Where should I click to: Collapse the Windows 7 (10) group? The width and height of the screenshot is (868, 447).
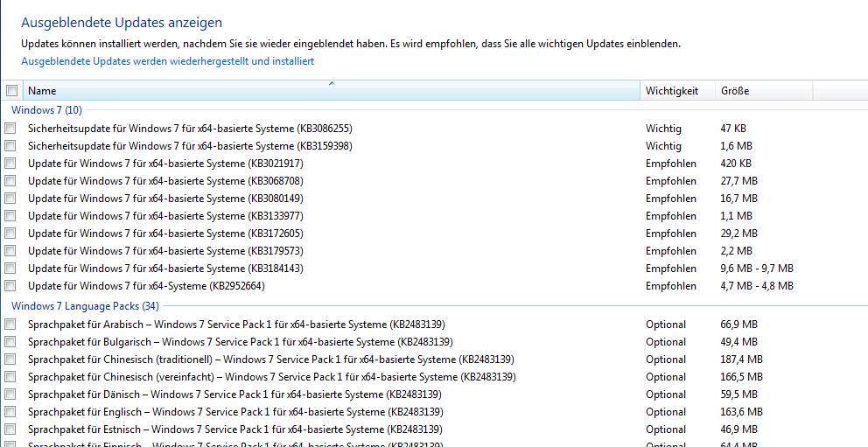coord(45,110)
